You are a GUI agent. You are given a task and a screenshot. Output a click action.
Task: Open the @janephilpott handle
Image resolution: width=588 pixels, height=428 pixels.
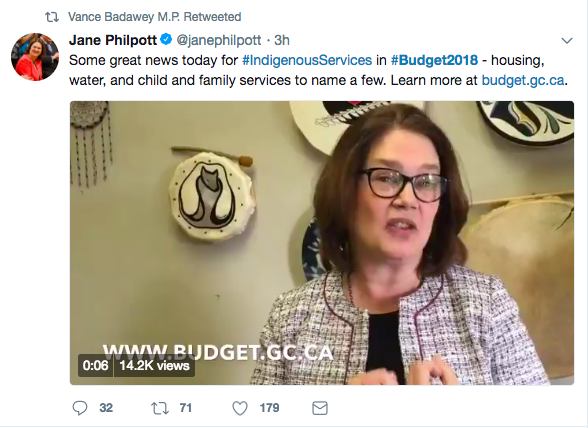219,40
